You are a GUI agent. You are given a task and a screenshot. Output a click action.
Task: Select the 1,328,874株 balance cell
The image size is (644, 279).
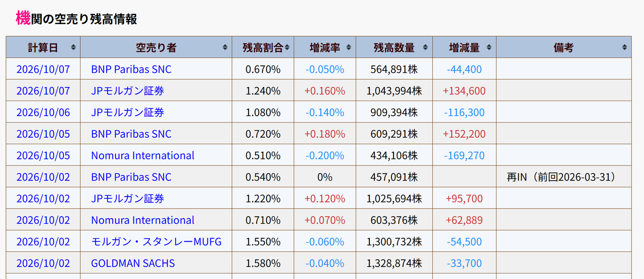(394, 263)
